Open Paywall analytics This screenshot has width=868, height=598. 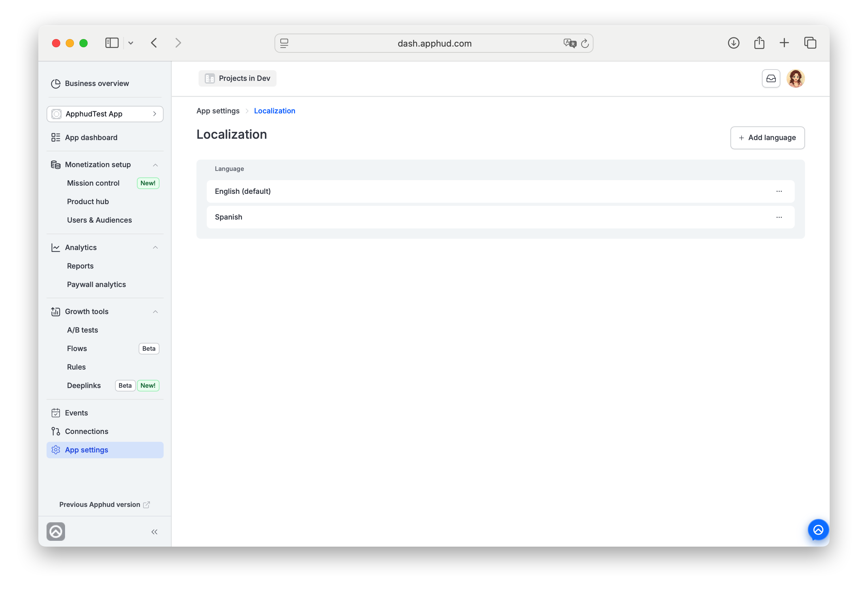point(97,284)
